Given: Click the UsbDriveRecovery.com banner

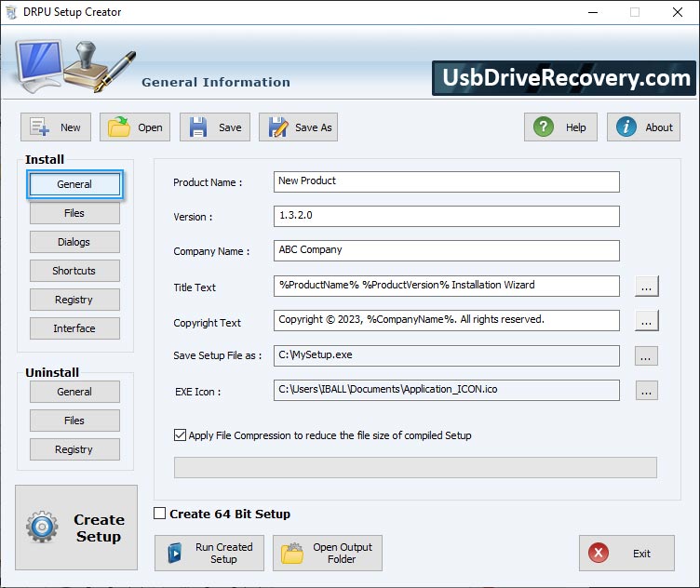Looking at the screenshot, I should coord(564,78).
